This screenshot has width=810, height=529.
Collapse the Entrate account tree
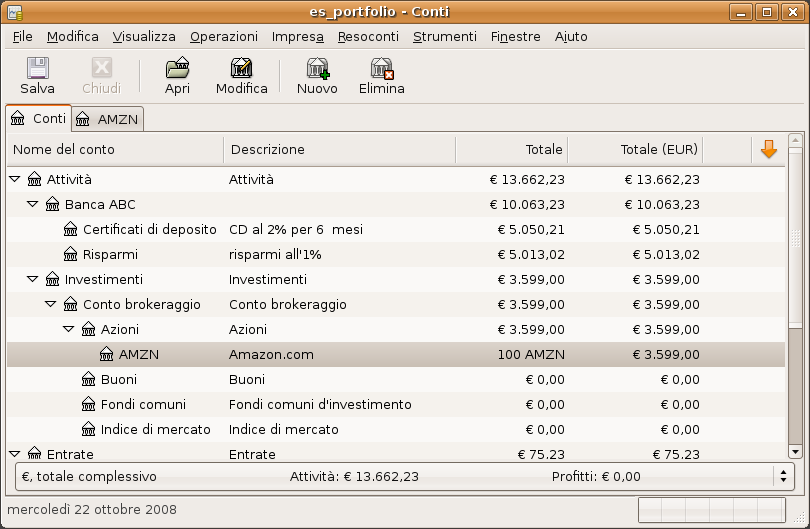[x=14, y=454]
